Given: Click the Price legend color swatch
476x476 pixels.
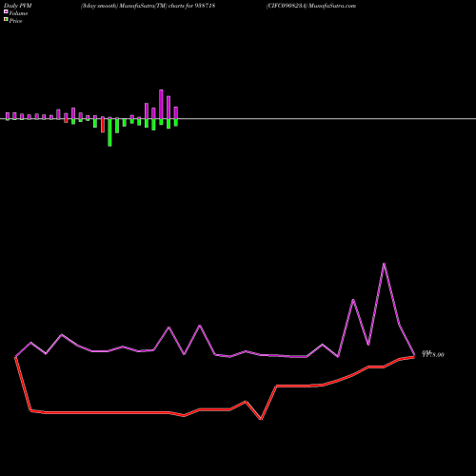Looking at the screenshot, I should click(6, 19).
